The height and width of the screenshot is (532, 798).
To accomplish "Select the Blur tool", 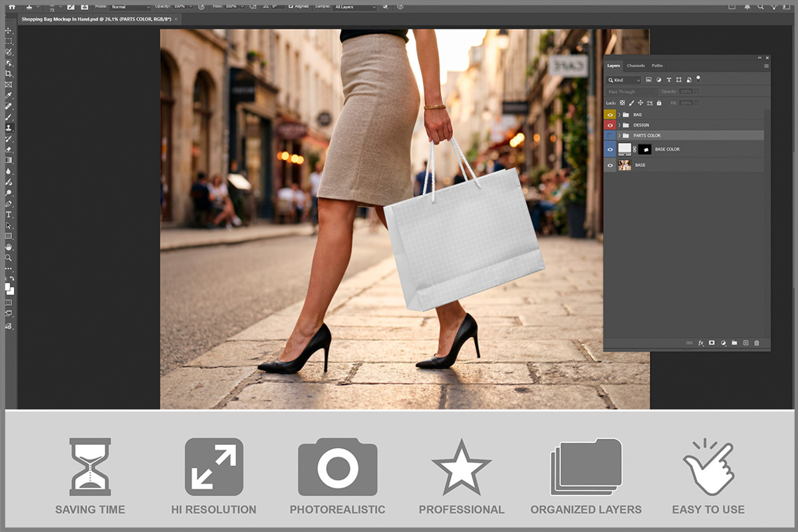I will [x=9, y=170].
